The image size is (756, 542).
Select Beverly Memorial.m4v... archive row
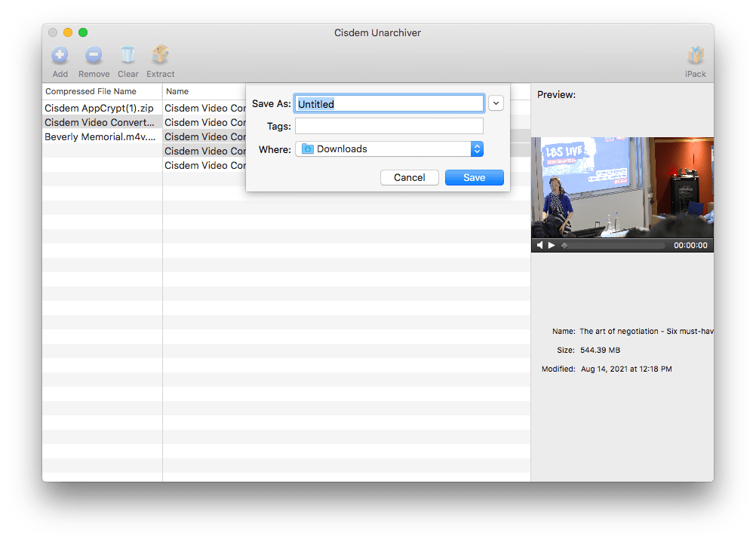point(102,137)
